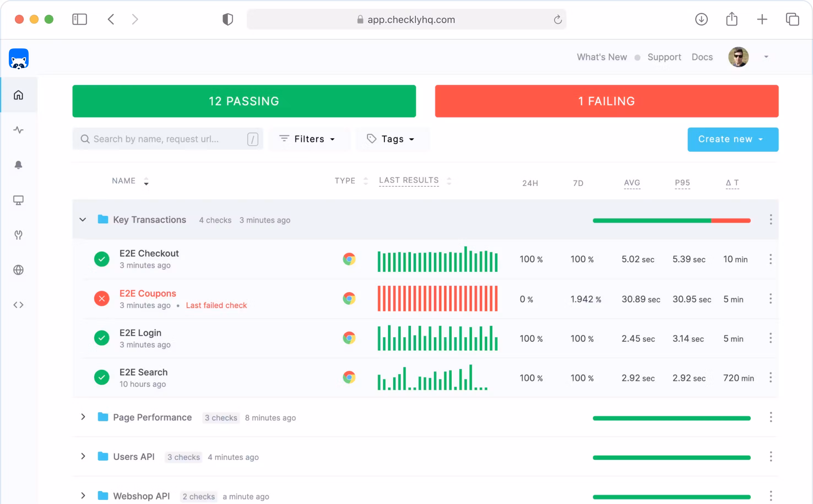Expand the Users API group
This screenshot has width=813, height=504.
(83, 456)
